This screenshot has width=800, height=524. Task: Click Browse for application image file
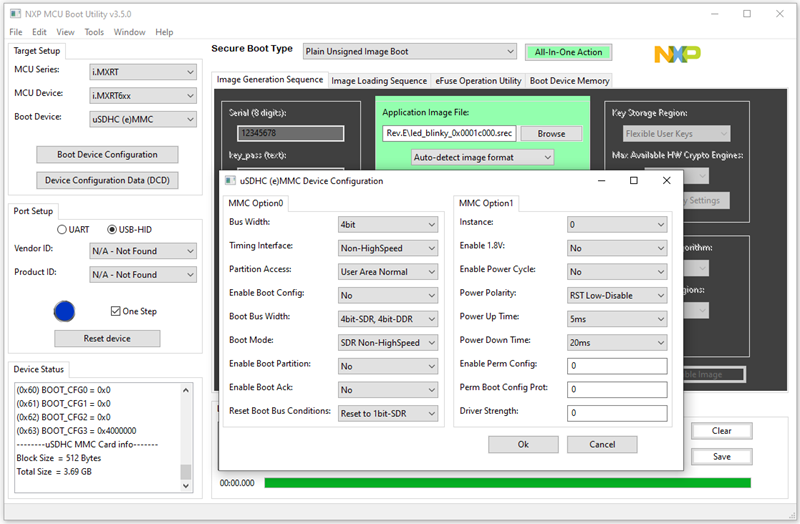point(551,134)
